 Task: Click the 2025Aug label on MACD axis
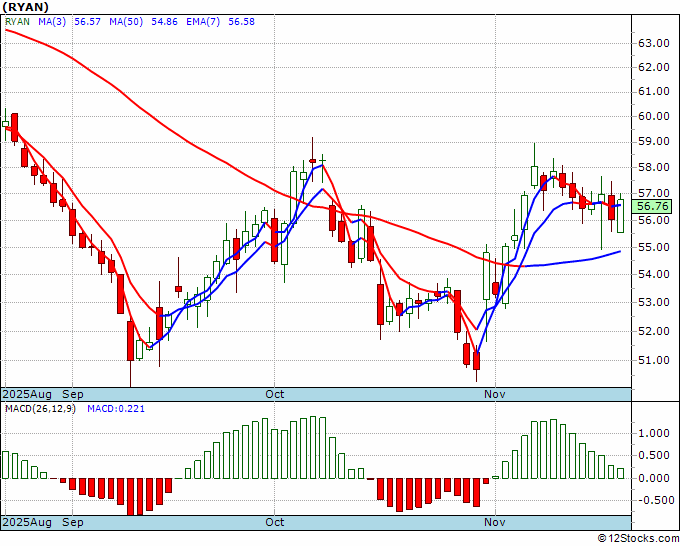[27, 522]
